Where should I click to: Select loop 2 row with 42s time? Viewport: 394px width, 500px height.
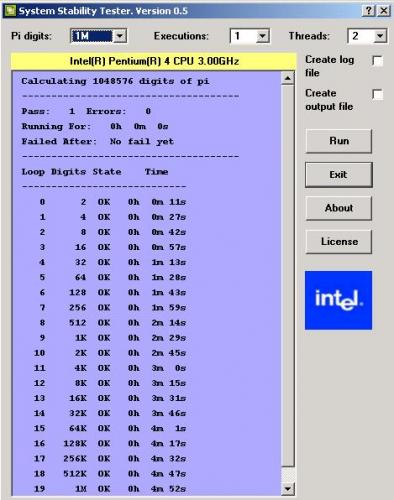tap(112, 232)
